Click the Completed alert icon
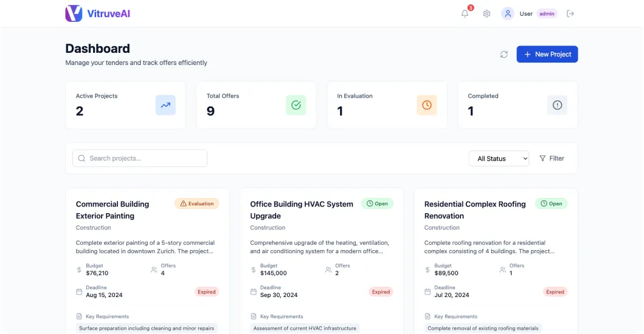The height and width of the screenshot is (334, 644). pos(557,105)
